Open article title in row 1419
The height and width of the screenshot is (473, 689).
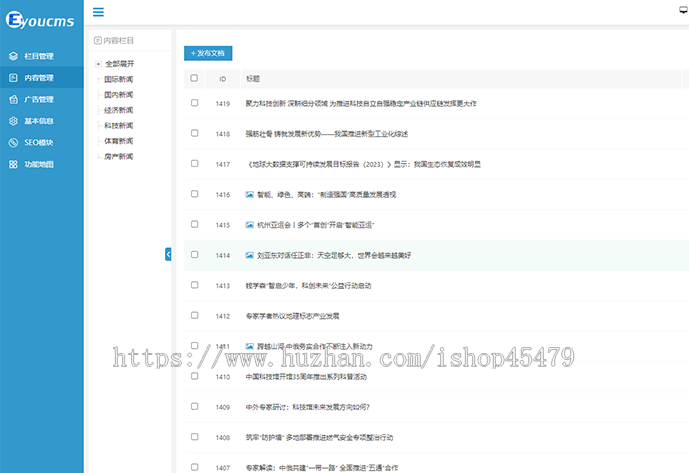[x=361, y=103]
